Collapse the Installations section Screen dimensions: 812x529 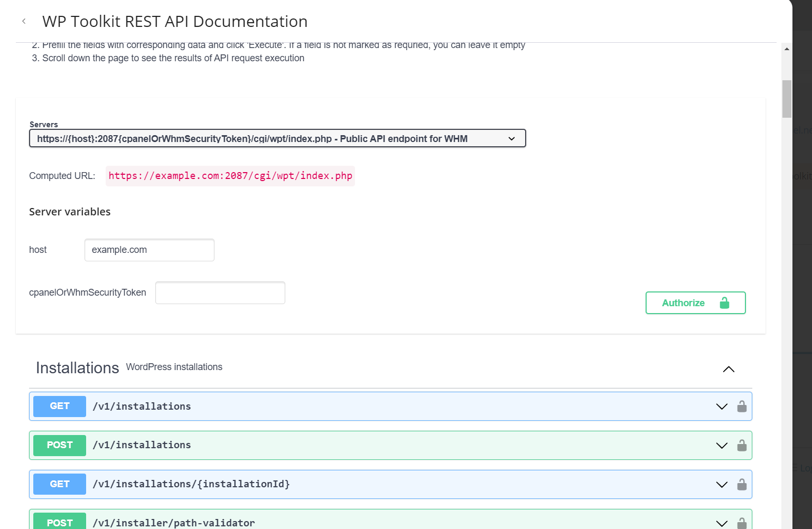(x=729, y=369)
